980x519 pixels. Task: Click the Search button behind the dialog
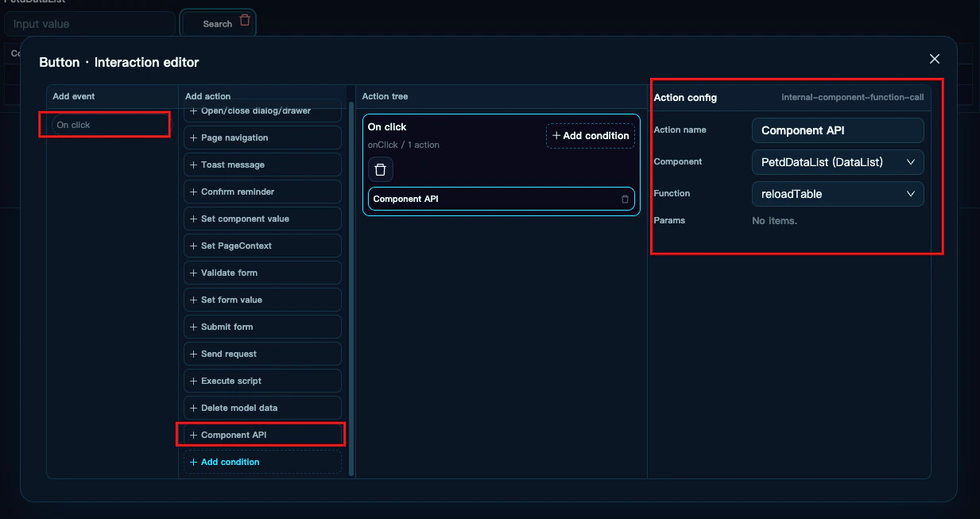(x=217, y=24)
